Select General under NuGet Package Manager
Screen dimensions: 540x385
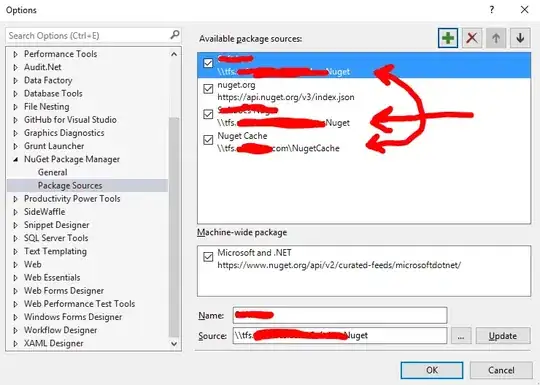(52, 172)
